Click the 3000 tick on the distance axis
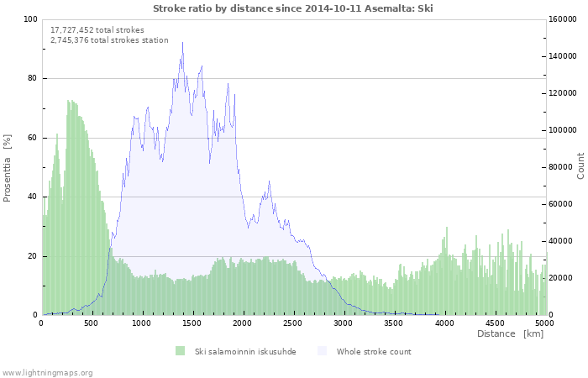The height and width of the screenshot is (378, 588). pyautogui.click(x=344, y=323)
